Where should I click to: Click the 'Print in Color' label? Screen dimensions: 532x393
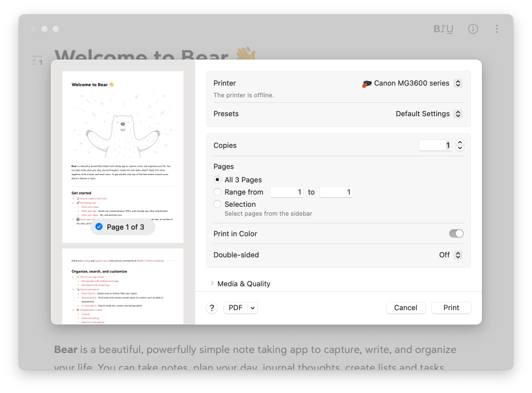point(235,234)
